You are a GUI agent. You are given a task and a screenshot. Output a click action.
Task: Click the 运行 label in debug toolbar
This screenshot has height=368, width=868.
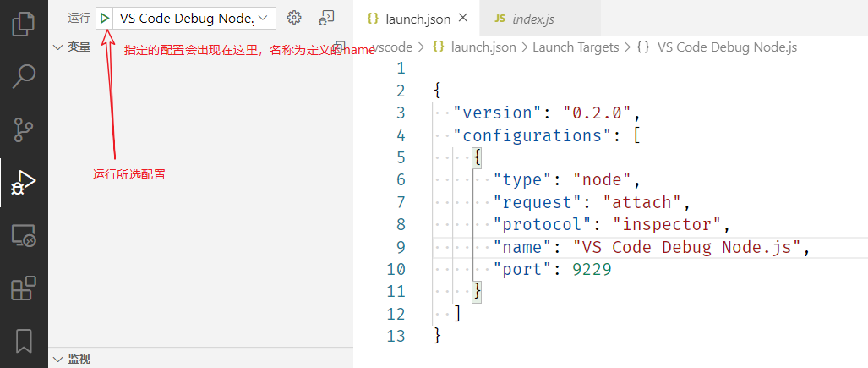[79, 19]
